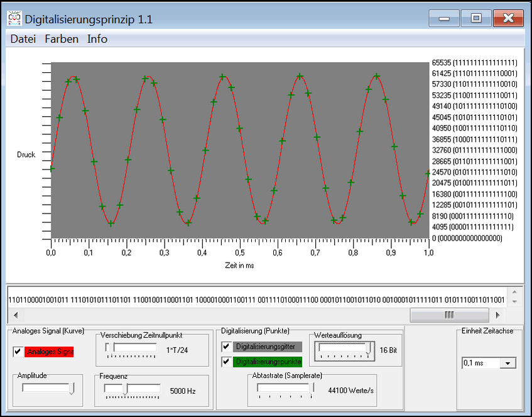Toggle the Analoges Signal checkbox

pyautogui.click(x=18, y=352)
